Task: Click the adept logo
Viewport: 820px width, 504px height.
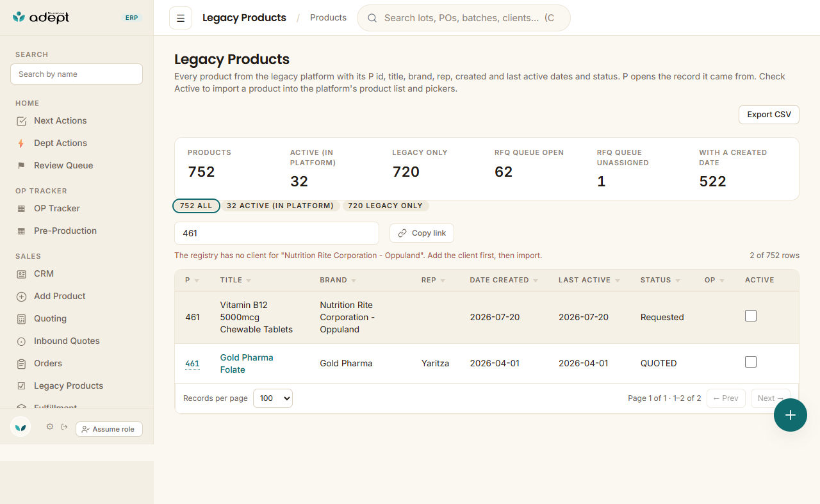Action: pyautogui.click(x=41, y=17)
